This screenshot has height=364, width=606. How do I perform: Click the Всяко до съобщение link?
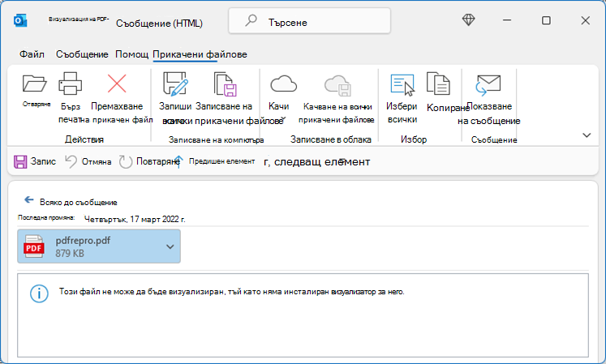pos(79,202)
